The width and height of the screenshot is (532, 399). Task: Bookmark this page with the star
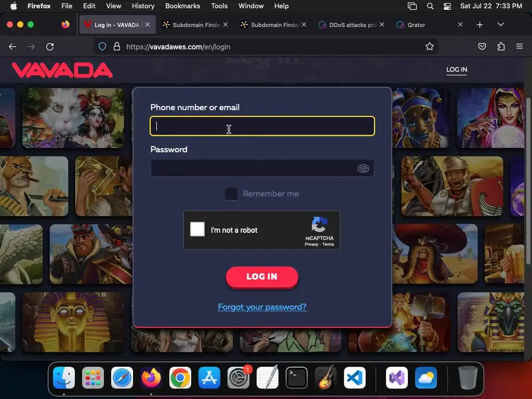[x=430, y=46]
